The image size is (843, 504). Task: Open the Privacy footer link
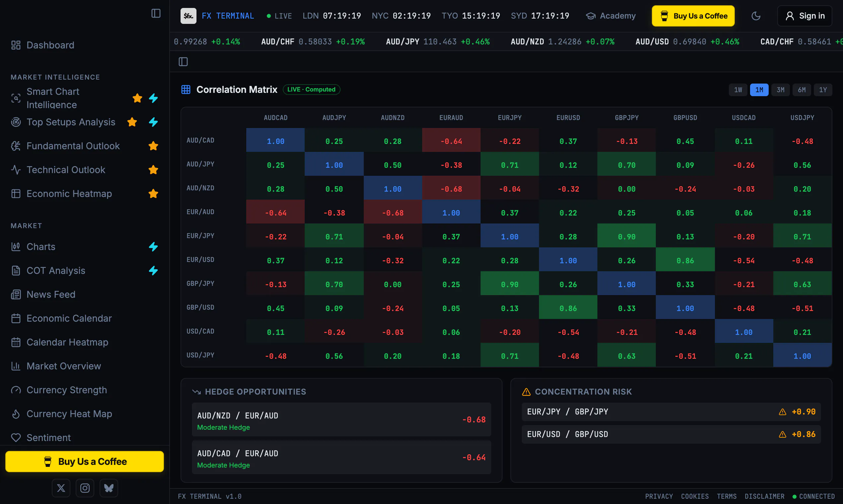tap(659, 496)
